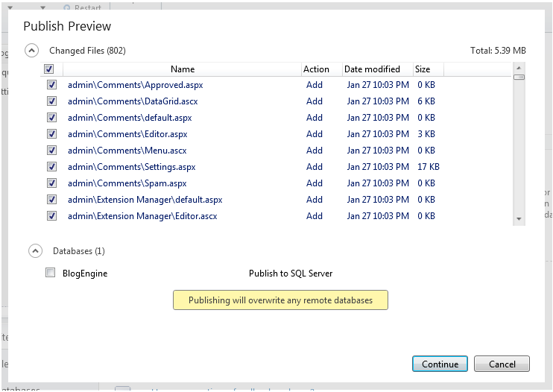Click the date modified for Spam.aspx
553x392 pixels.
(x=378, y=183)
